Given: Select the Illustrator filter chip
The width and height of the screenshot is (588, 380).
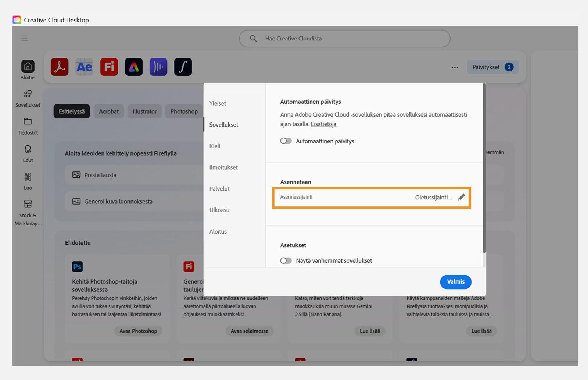Looking at the screenshot, I should coord(144,111).
